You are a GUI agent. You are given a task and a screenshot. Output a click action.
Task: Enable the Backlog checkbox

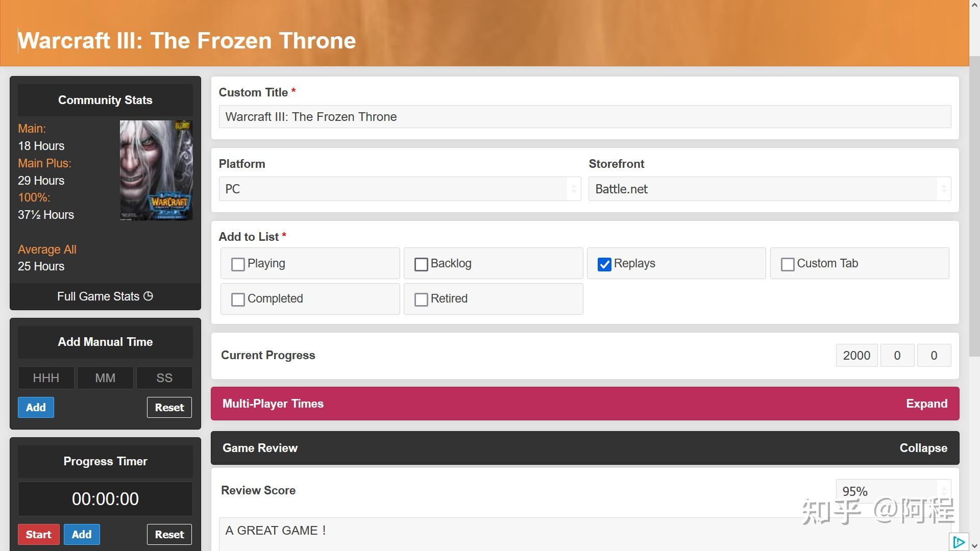(x=421, y=264)
